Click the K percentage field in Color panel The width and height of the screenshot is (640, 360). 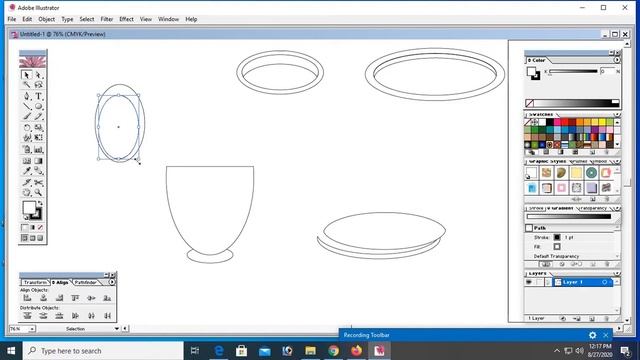coord(607,71)
